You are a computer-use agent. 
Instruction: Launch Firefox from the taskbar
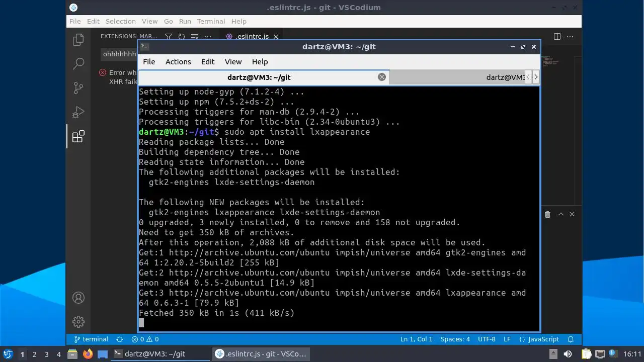[x=88, y=354]
